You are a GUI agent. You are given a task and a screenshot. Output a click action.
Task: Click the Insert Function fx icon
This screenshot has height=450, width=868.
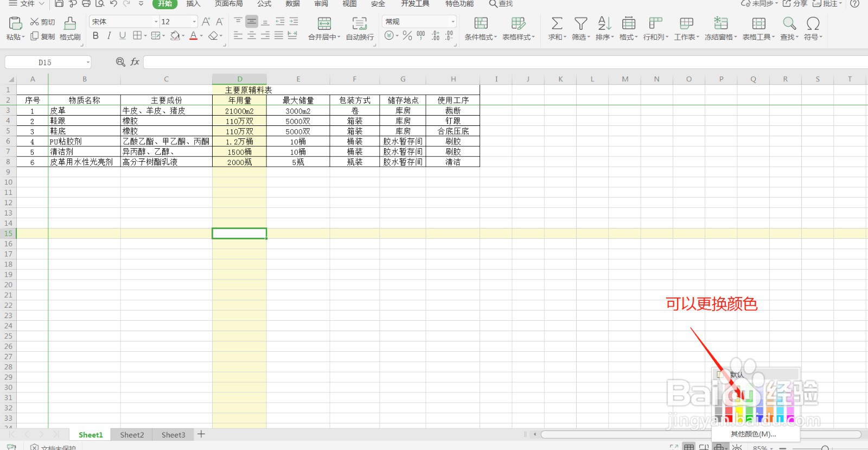[135, 62]
